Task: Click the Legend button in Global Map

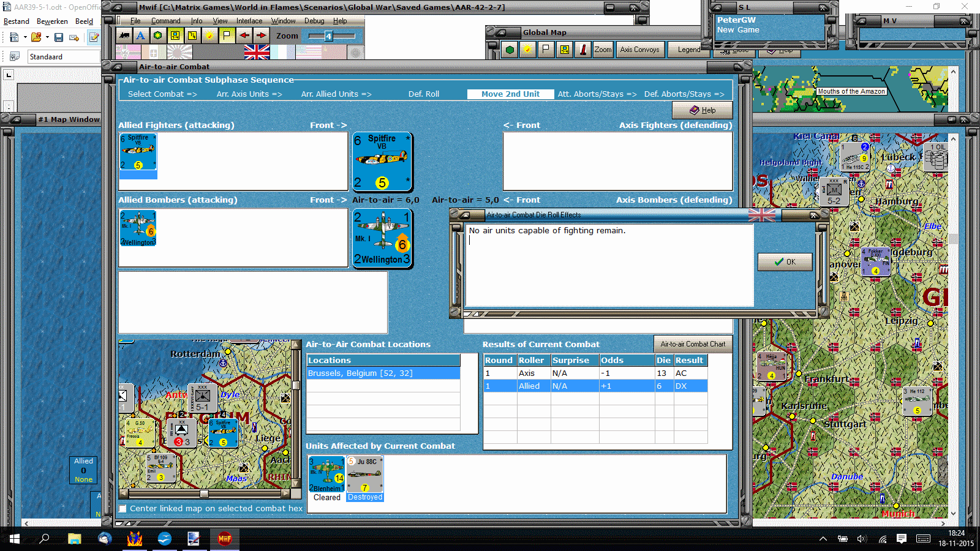Action: pos(688,50)
